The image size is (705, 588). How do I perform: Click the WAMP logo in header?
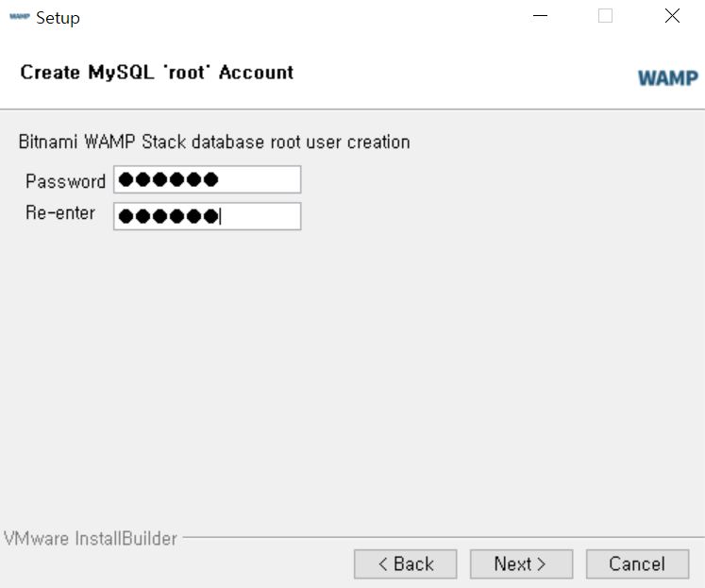coord(668,77)
